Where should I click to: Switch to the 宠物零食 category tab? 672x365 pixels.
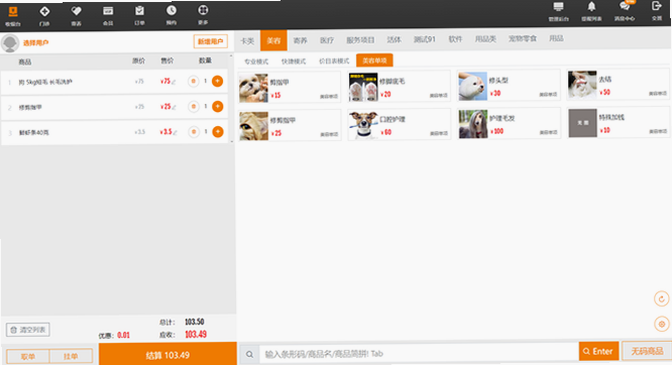pos(522,39)
